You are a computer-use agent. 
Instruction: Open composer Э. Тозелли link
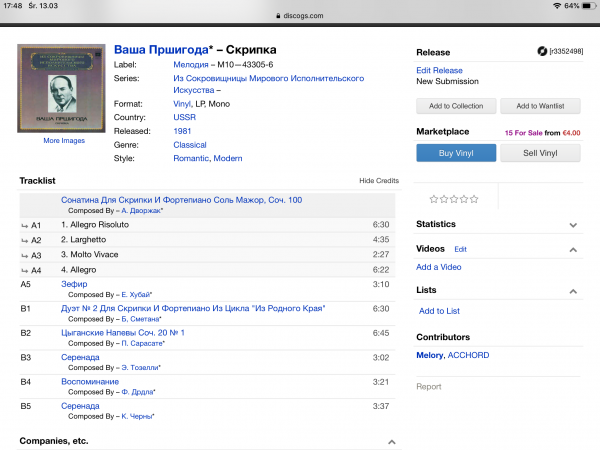coord(141,368)
